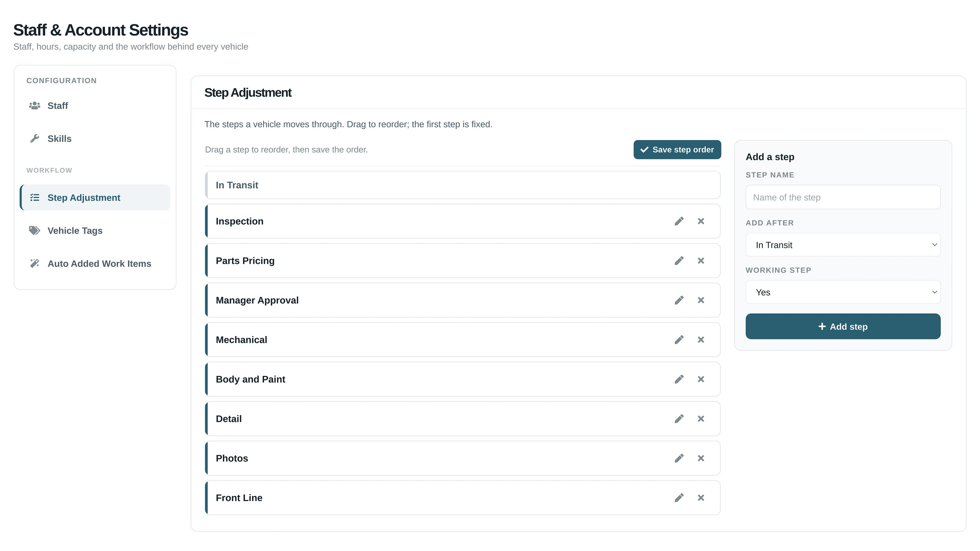Click the Step Adjustment list icon
Viewport: 980px width, 551px height.
coord(35,198)
